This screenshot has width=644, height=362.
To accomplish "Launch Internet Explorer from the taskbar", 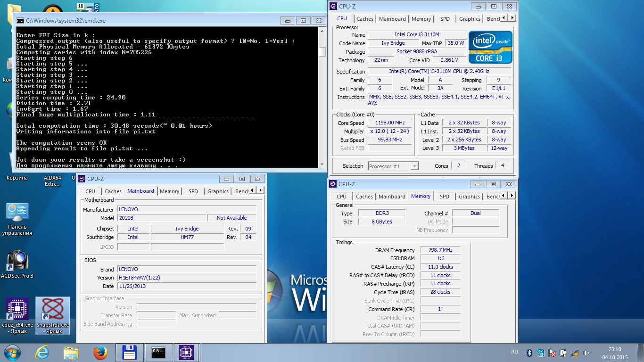I will pyautogui.click(x=42, y=353).
